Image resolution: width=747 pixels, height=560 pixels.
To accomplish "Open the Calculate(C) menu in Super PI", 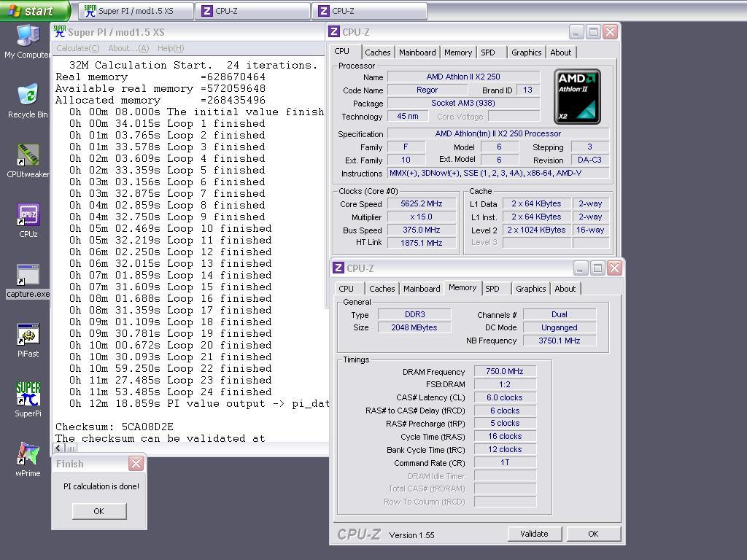I will tap(77, 48).
